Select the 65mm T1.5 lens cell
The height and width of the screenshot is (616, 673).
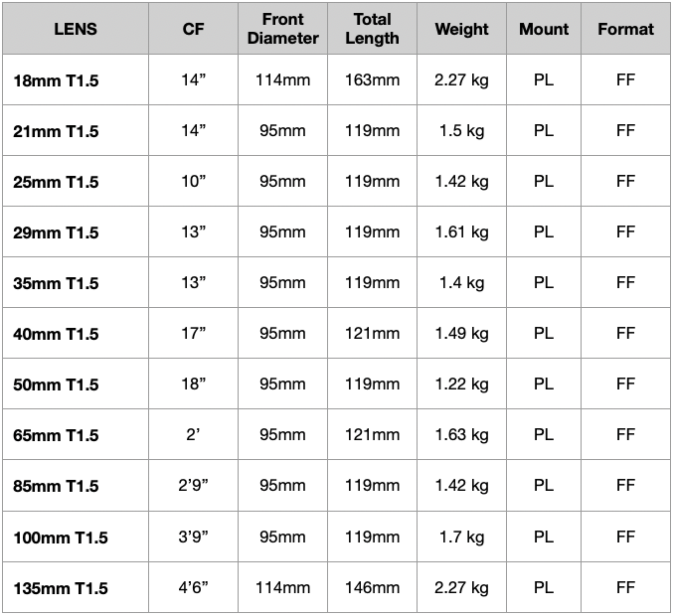click(56, 435)
